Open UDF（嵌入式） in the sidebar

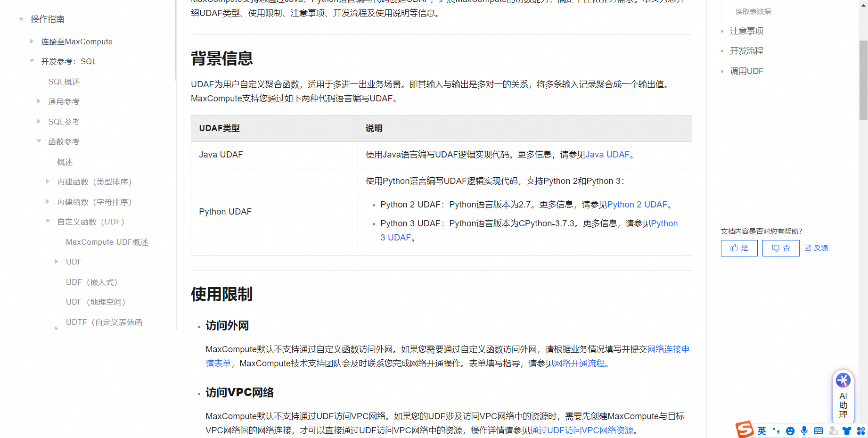click(x=91, y=282)
